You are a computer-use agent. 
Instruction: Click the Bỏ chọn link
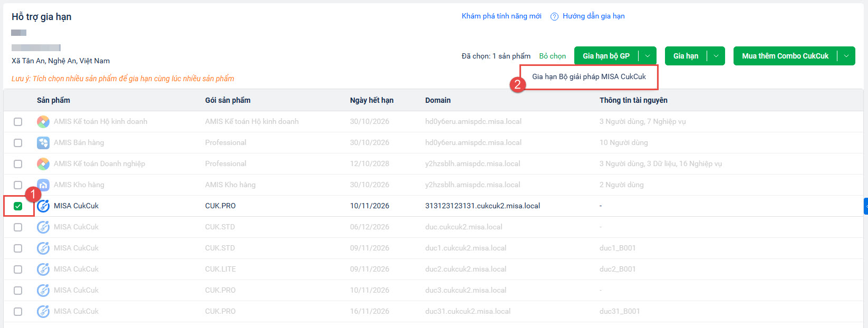552,56
